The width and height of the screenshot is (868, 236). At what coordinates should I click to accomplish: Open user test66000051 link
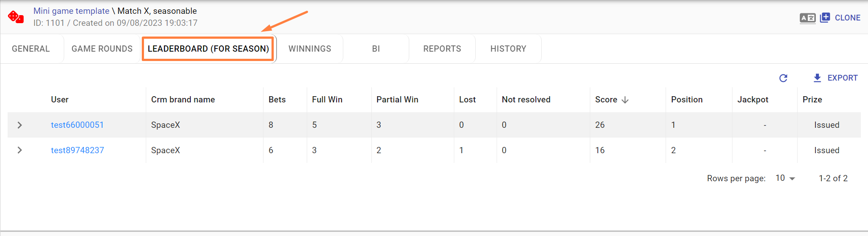tap(77, 125)
